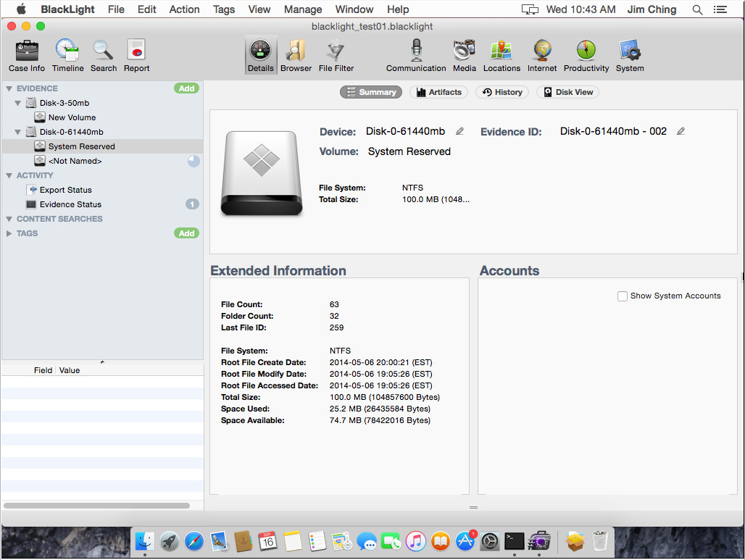Launch Safari from the Dock

pyautogui.click(x=193, y=541)
